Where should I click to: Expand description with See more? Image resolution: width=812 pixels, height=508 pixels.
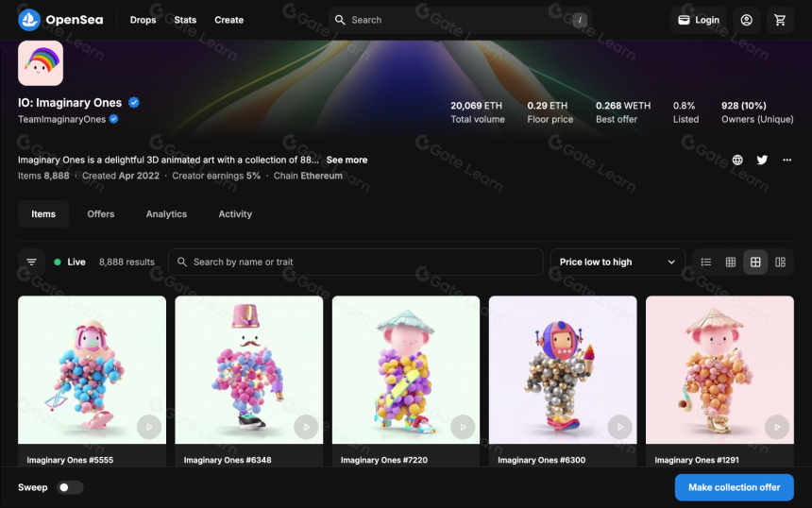tap(347, 160)
